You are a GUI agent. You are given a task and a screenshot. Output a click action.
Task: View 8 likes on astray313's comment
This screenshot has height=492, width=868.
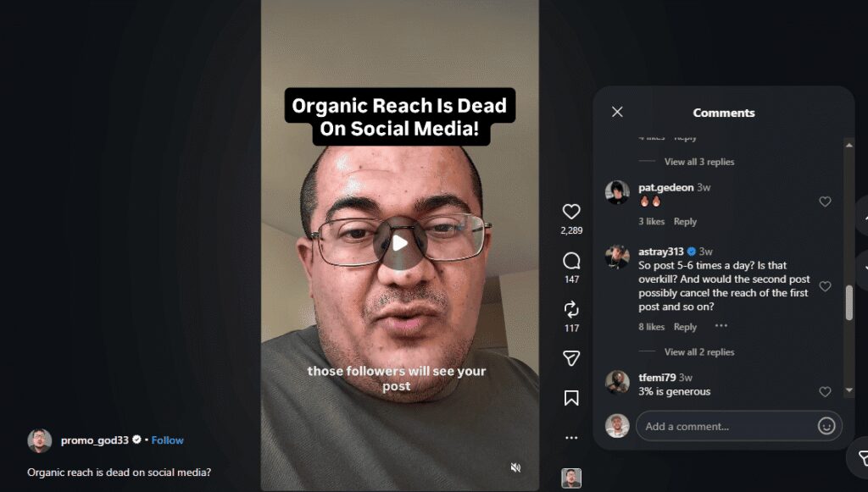(651, 327)
